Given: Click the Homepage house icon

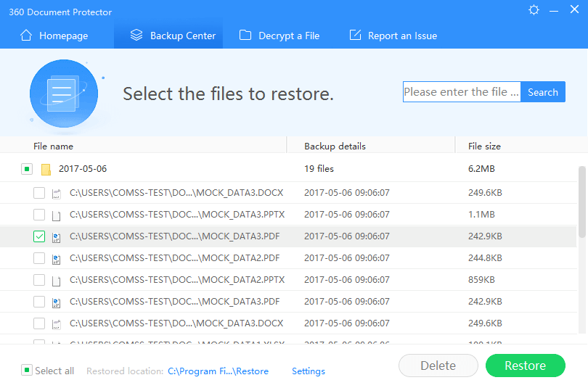Looking at the screenshot, I should [x=26, y=36].
